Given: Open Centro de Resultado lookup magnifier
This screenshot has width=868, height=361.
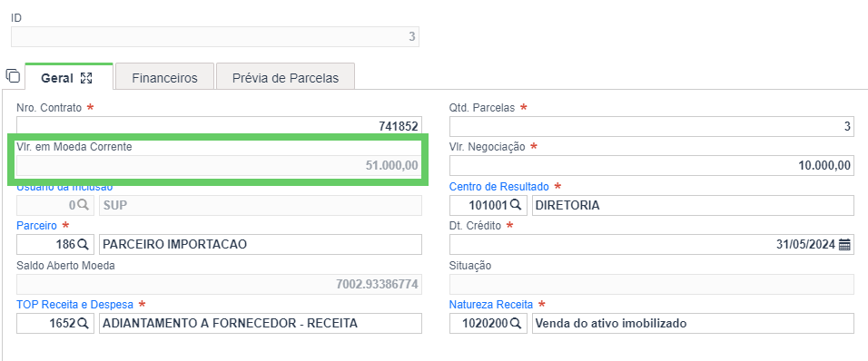Looking at the screenshot, I should (516, 205).
